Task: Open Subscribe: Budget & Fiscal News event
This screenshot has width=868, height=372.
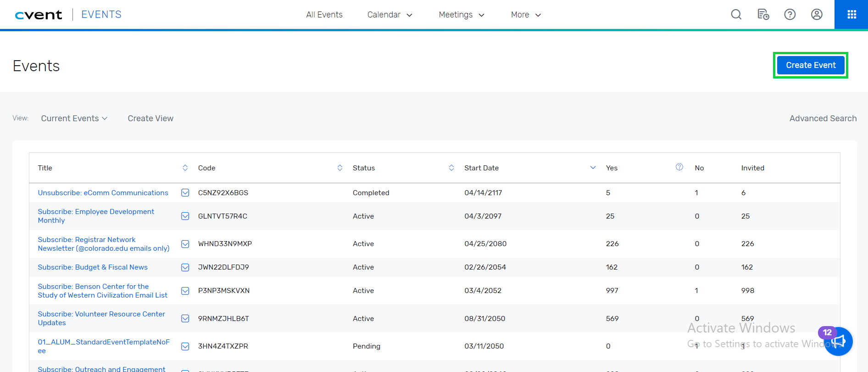Action: tap(93, 267)
